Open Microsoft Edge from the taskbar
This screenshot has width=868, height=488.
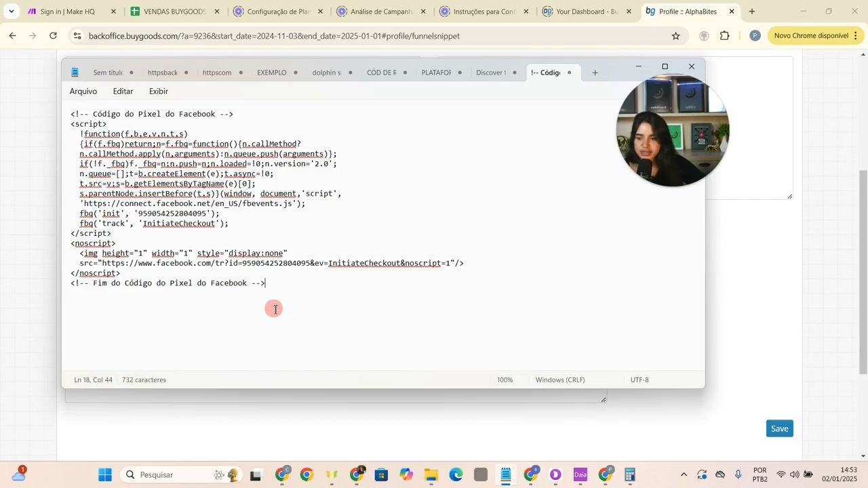tap(456, 475)
